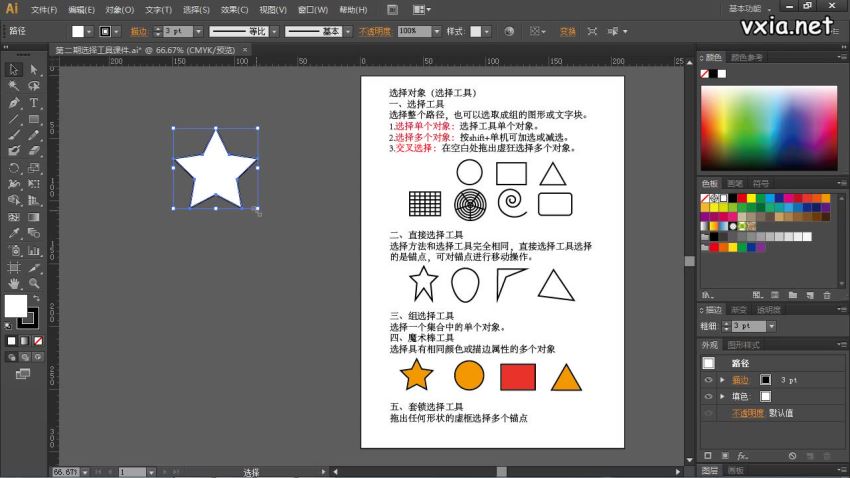Viewport: 850px width, 478px height.
Task: Set paint mode to None
Action: (38, 341)
